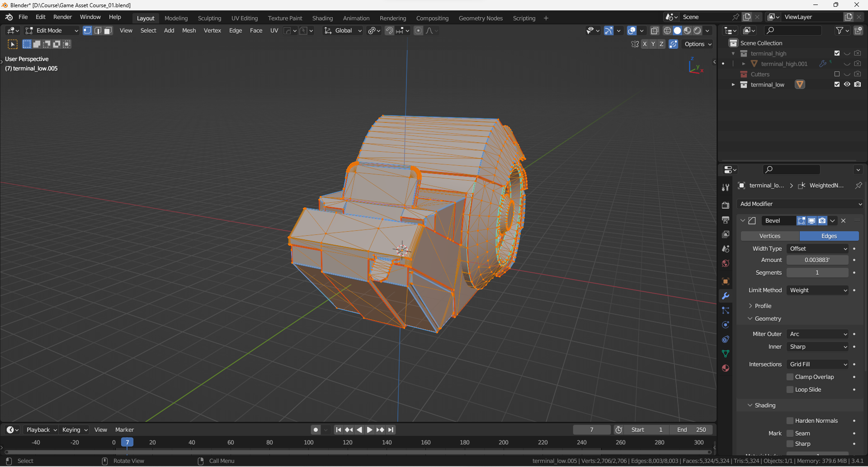Enable Clamp Overlap checkbox

tap(790, 377)
